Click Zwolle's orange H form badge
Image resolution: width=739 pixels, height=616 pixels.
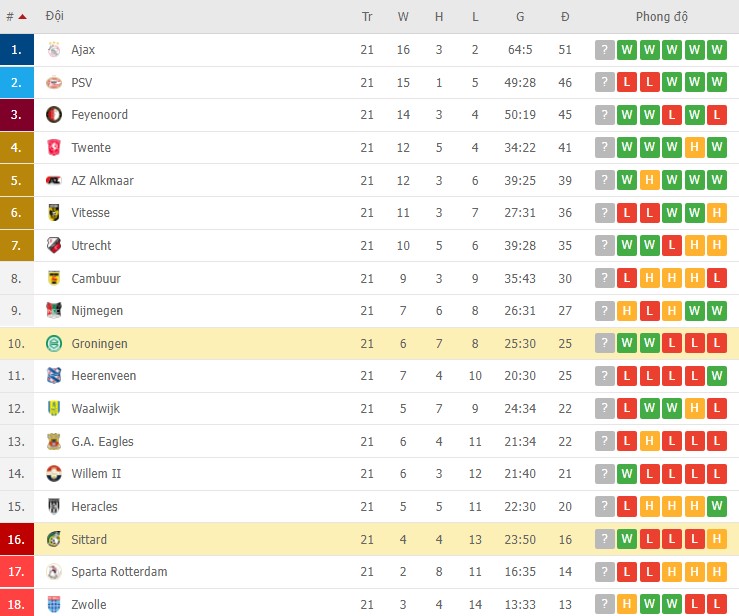click(x=627, y=605)
